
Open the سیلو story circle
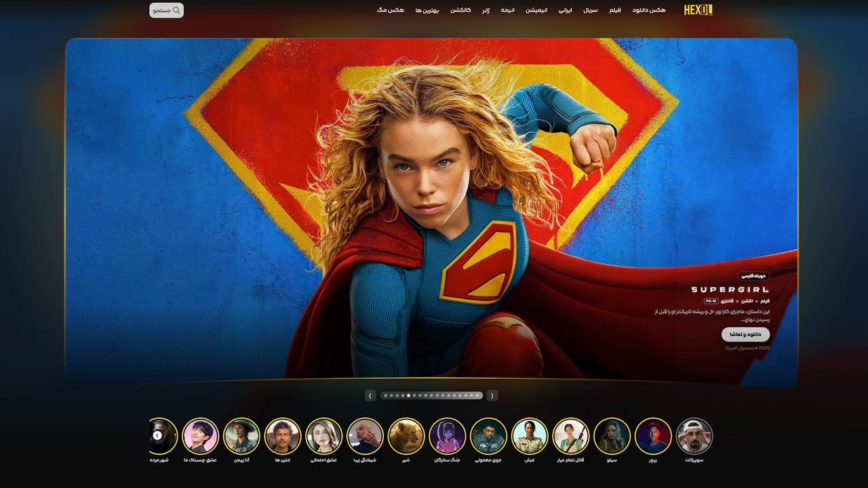coord(612,436)
